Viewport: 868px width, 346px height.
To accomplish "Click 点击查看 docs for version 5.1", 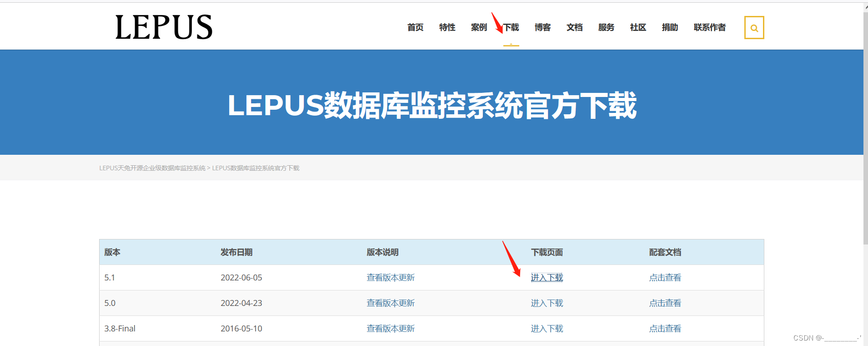I will [x=665, y=278].
